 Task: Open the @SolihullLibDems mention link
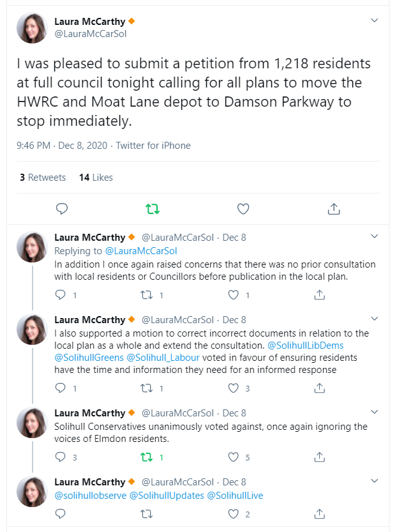[305, 346]
